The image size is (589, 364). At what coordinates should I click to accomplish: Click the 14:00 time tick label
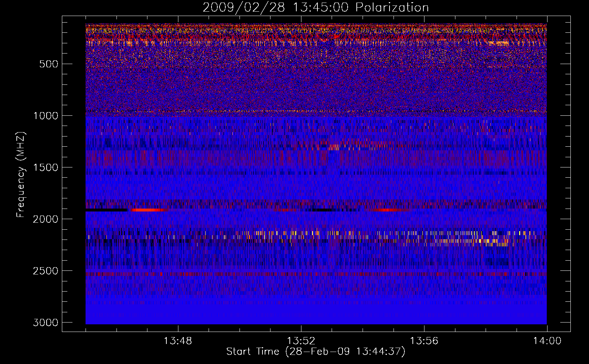click(547, 341)
